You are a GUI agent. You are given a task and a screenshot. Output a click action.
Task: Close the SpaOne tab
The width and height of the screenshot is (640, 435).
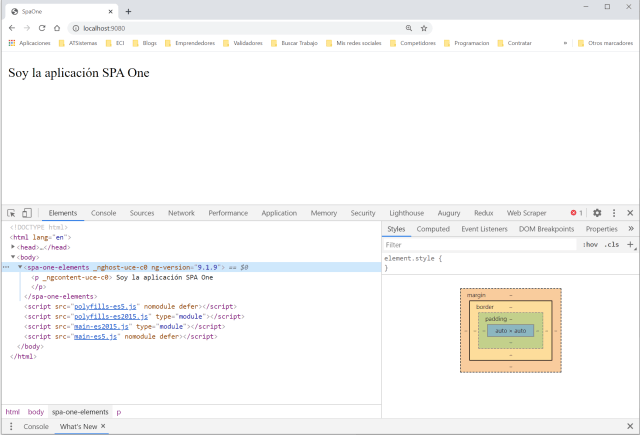click(110, 11)
